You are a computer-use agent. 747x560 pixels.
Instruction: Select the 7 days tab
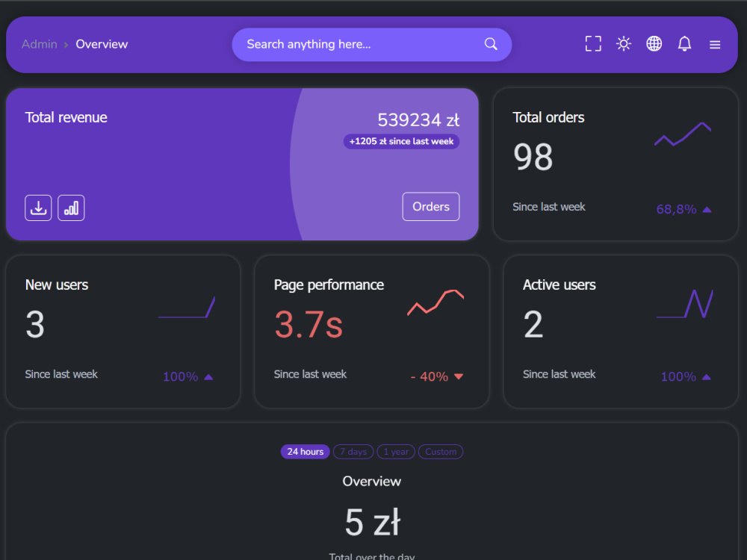point(353,452)
